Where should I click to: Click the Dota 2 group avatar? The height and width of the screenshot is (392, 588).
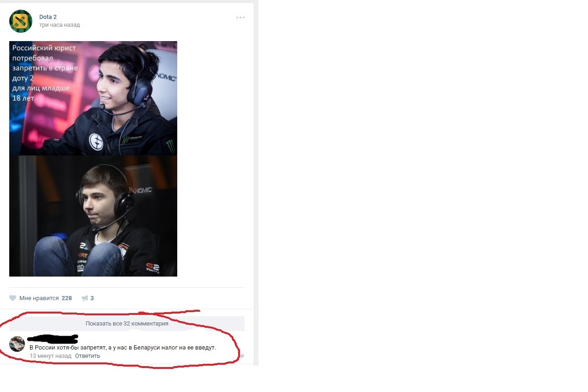click(x=21, y=21)
